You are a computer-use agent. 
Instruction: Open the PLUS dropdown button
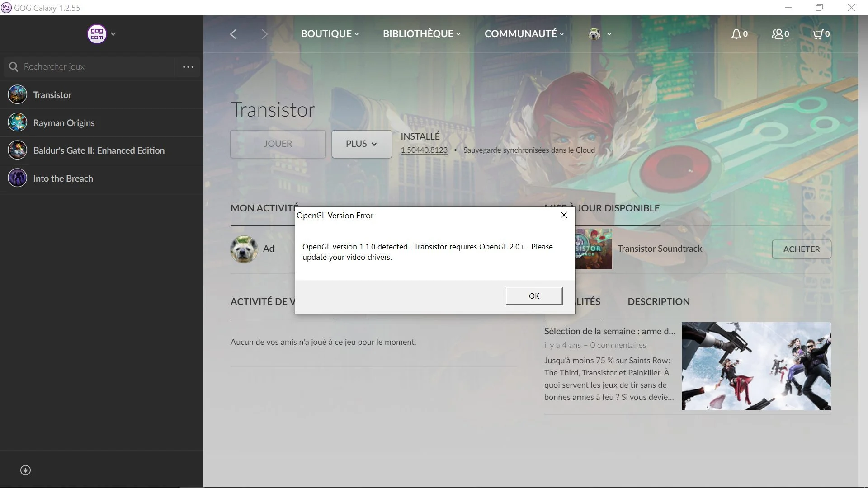361,144
